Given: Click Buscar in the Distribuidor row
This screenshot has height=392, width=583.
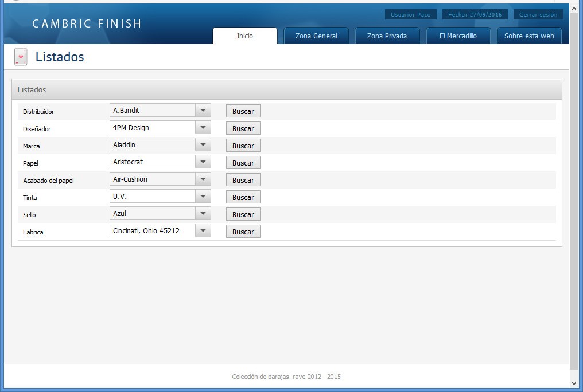Looking at the screenshot, I should (x=243, y=111).
